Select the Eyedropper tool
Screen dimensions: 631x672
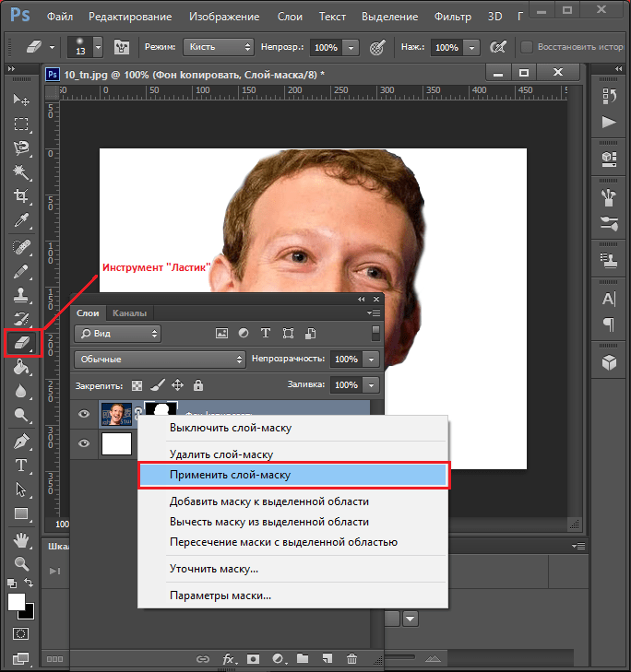click(x=21, y=220)
